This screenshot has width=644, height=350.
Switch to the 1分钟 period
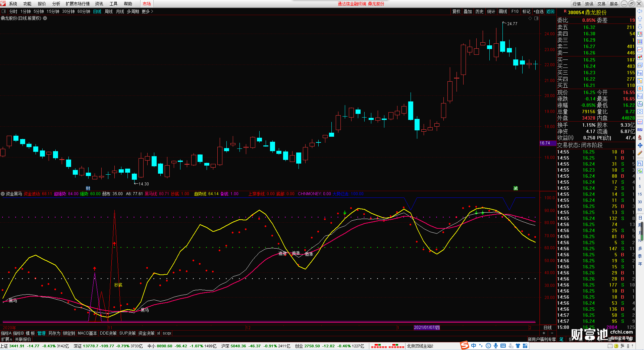[x=25, y=11]
